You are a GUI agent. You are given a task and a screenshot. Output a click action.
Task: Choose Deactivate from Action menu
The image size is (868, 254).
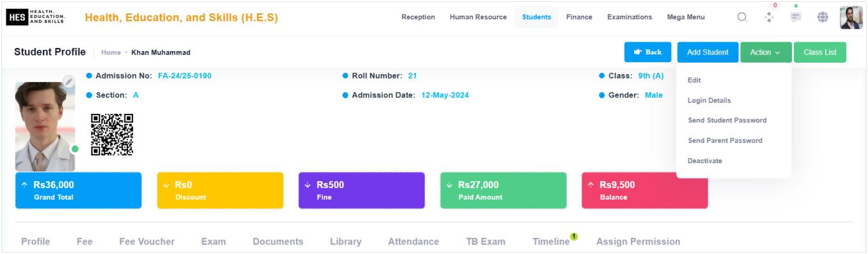704,161
